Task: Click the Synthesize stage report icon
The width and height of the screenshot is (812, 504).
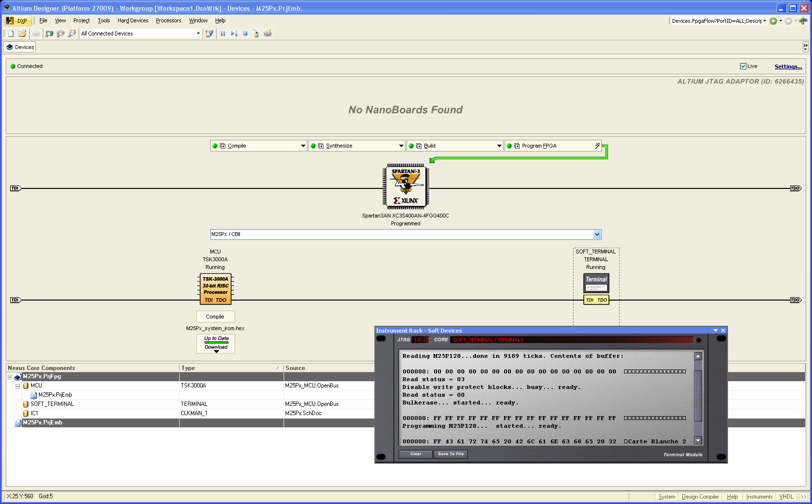Action: 321,146
